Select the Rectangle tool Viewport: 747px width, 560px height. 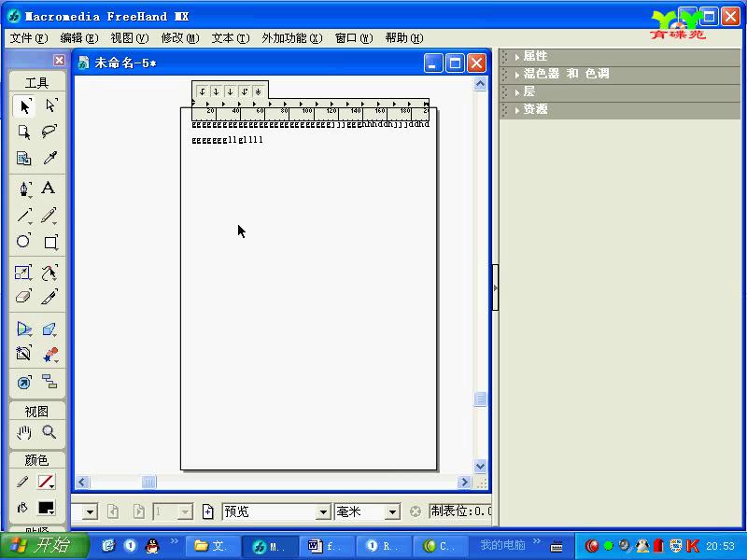click(x=49, y=242)
